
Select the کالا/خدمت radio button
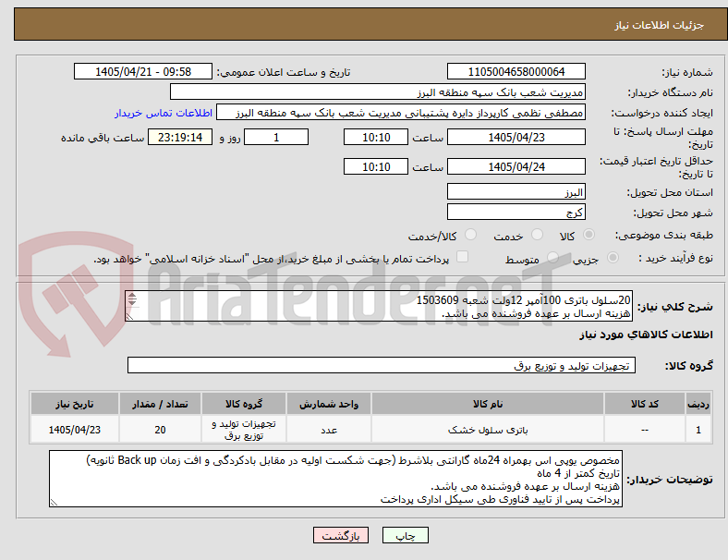[471, 235]
